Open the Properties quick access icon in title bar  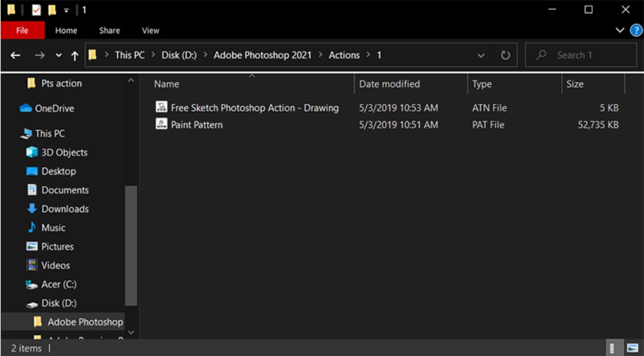pos(36,10)
